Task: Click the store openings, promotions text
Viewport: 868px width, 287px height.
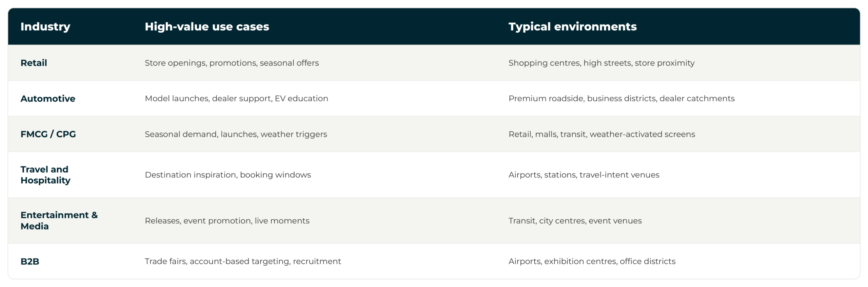Action: point(232,63)
